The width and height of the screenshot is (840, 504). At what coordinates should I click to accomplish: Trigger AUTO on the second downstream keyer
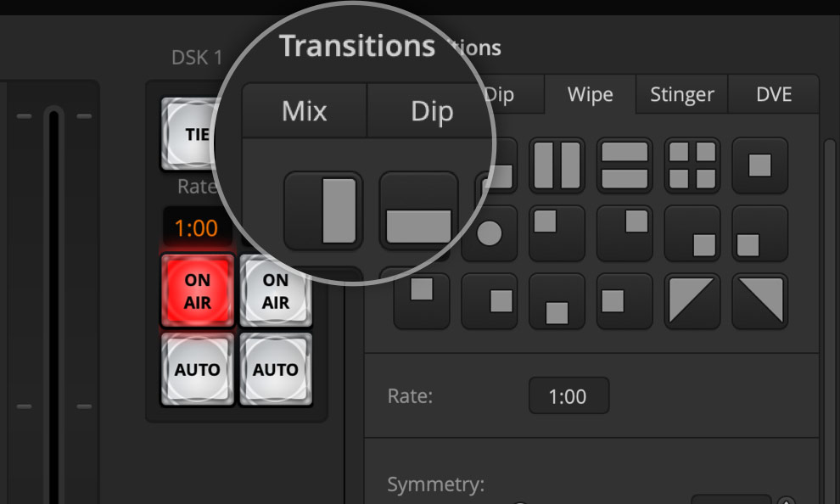[275, 369]
